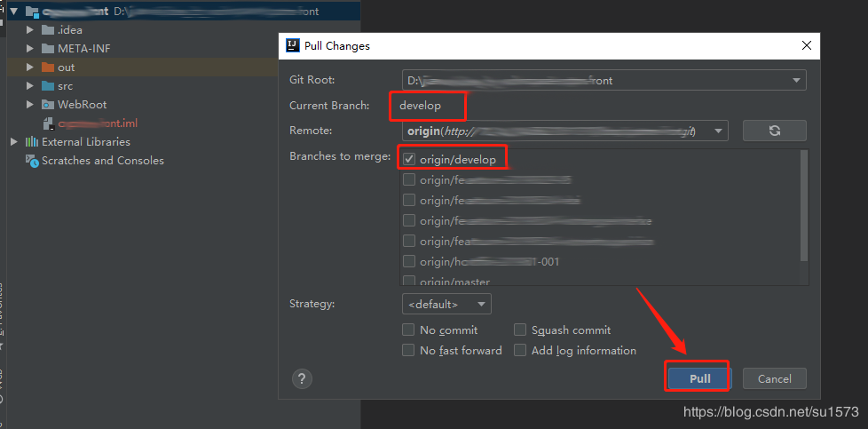The height and width of the screenshot is (429, 868).
Task: Click the External Libraries icon
Action: [32, 142]
